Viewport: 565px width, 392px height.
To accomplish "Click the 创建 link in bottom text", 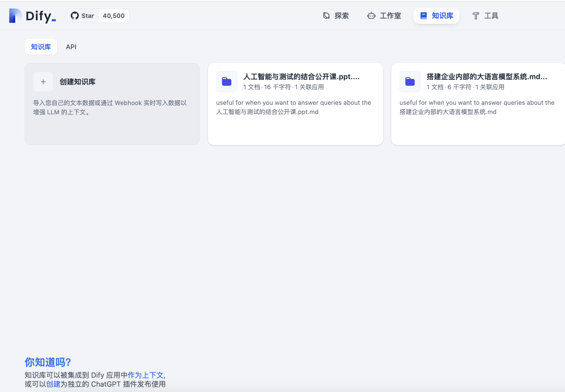I will coord(54,384).
